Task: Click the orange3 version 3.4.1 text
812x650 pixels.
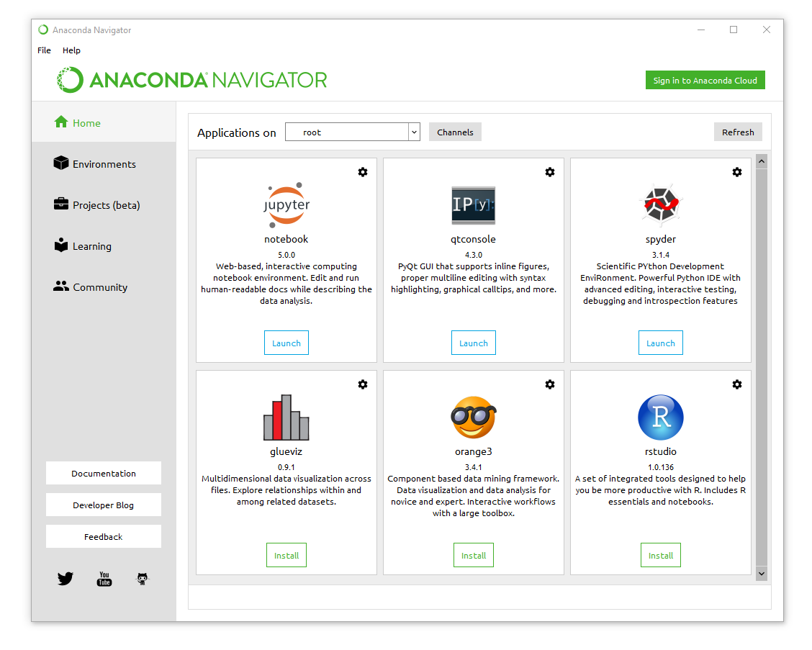Action: coord(474,467)
